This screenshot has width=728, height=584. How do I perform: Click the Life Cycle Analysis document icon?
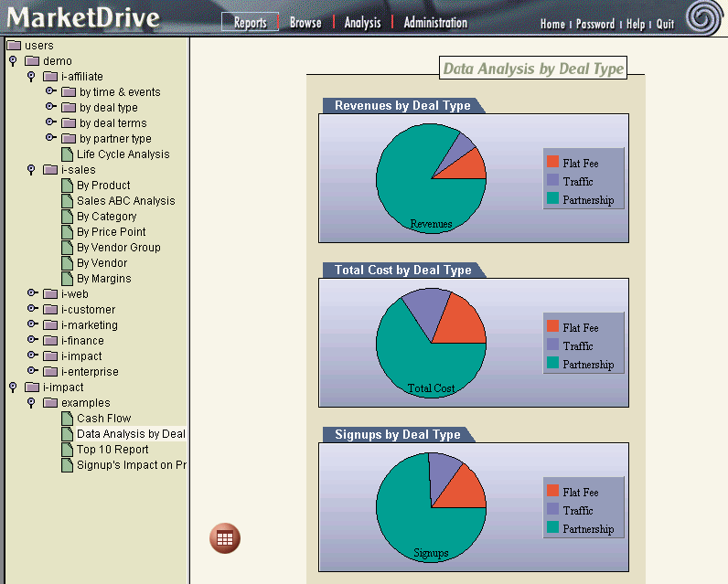(x=68, y=154)
